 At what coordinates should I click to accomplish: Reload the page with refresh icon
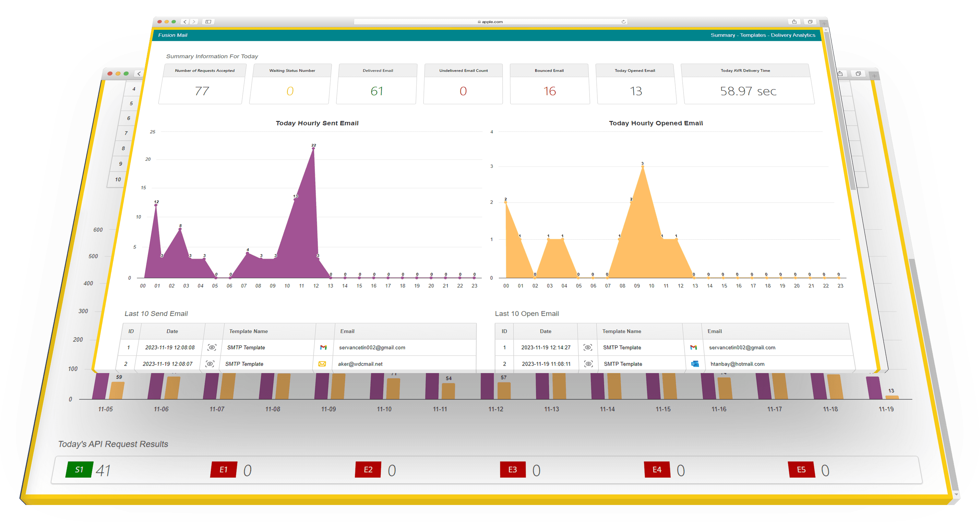(x=623, y=22)
